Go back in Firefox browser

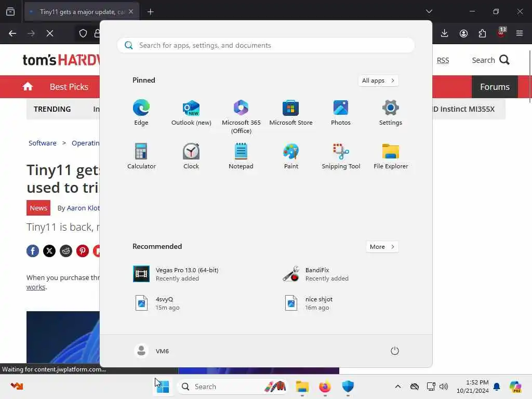click(12, 33)
